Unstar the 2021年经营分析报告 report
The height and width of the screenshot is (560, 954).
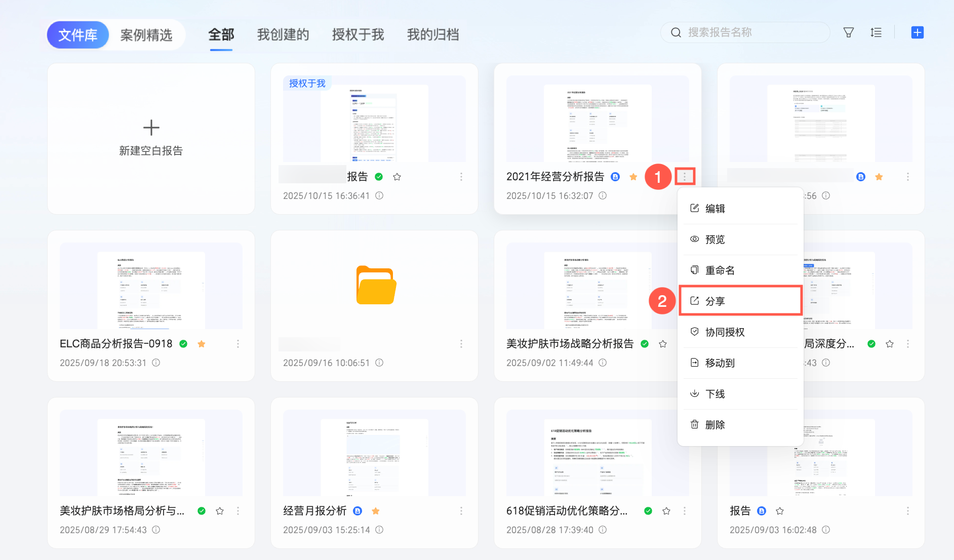[x=633, y=177]
